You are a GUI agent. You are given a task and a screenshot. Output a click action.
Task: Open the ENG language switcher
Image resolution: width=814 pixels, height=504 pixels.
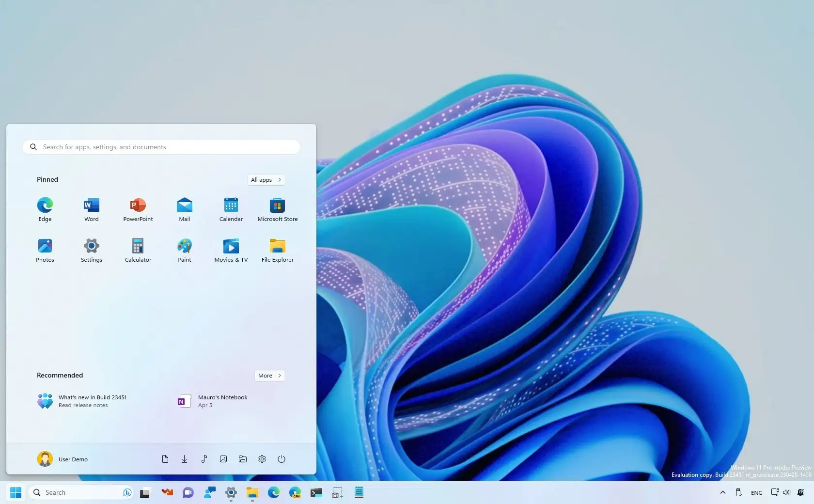click(756, 492)
